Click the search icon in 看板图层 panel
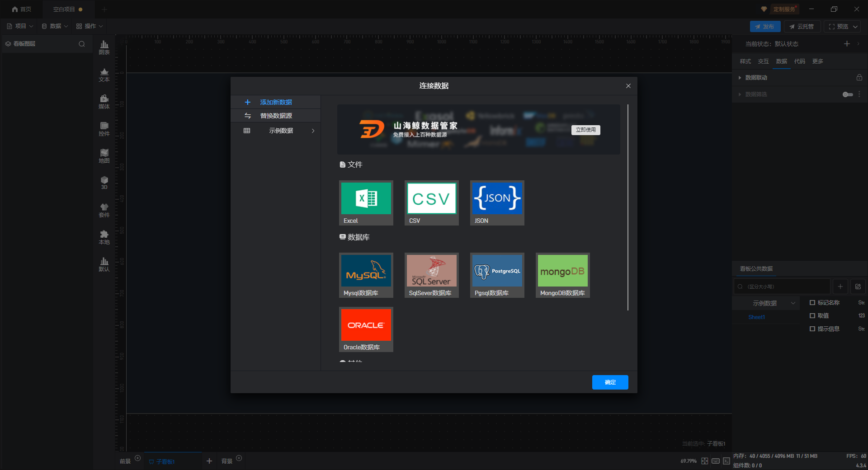 [82, 44]
